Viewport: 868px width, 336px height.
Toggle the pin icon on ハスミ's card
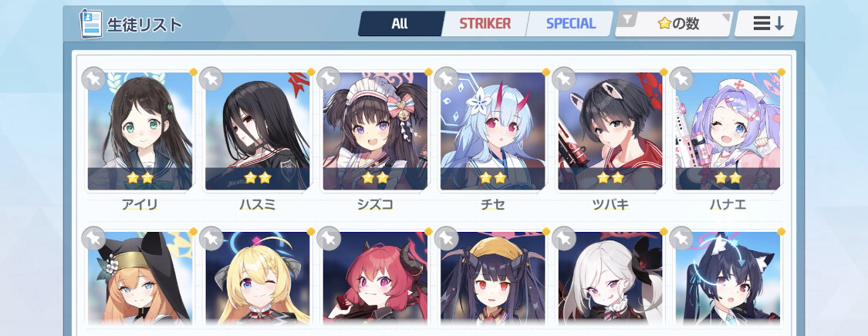211,79
